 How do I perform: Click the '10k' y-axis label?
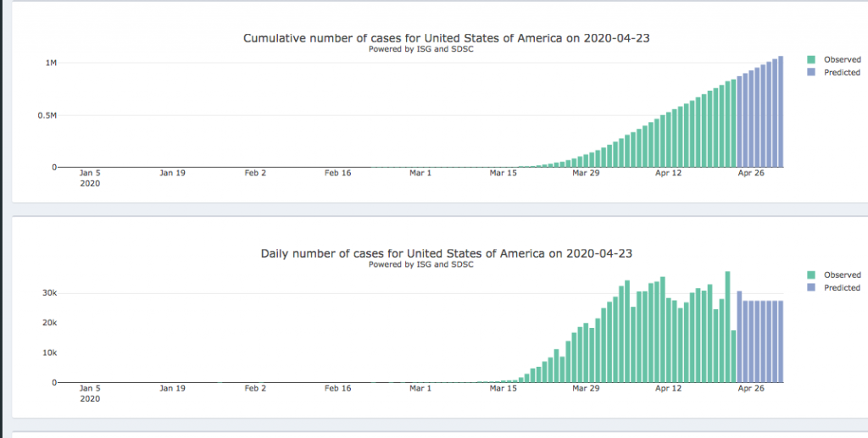pos(48,352)
